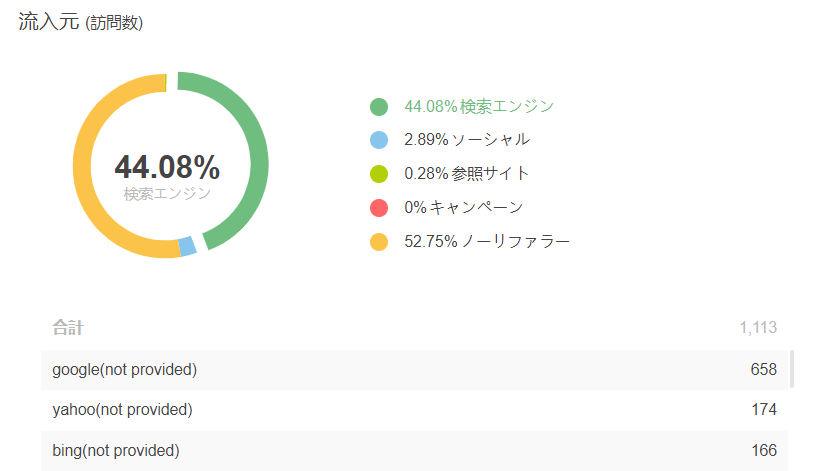
Task: Select the 52.75% ノーリファラー legend label
Action: tap(487, 242)
